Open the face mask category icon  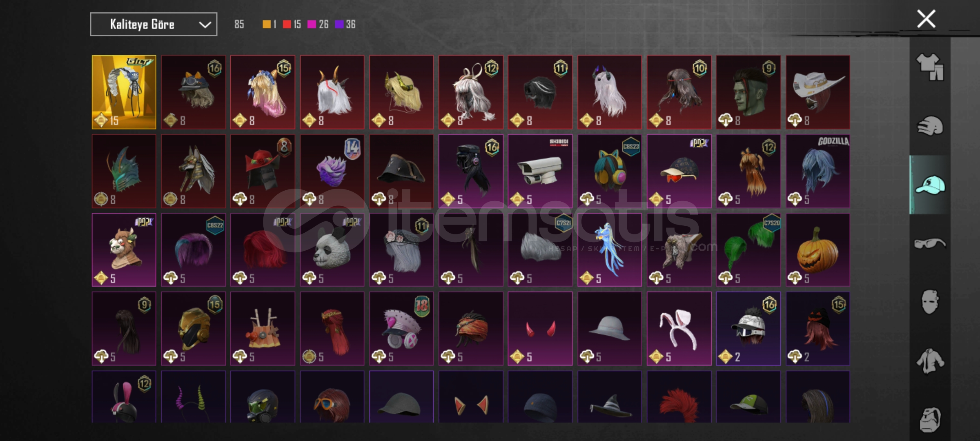pos(930,302)
